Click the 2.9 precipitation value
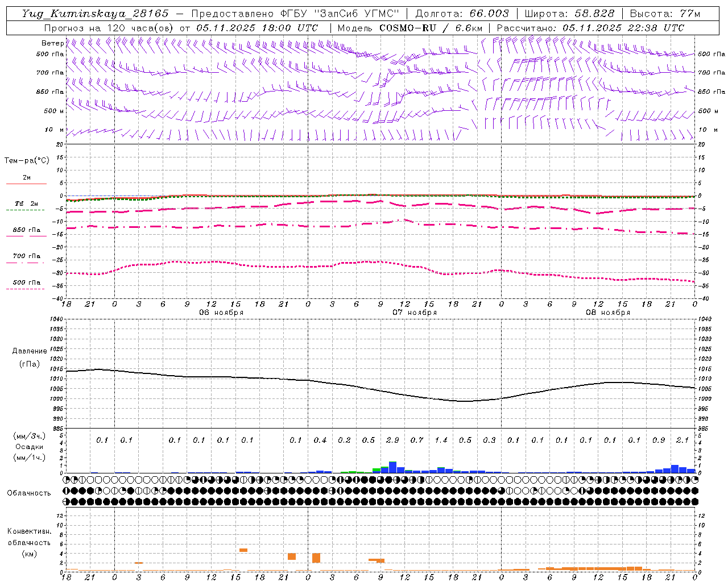This screenshot has width=728, height=582. tap(392, 440)
